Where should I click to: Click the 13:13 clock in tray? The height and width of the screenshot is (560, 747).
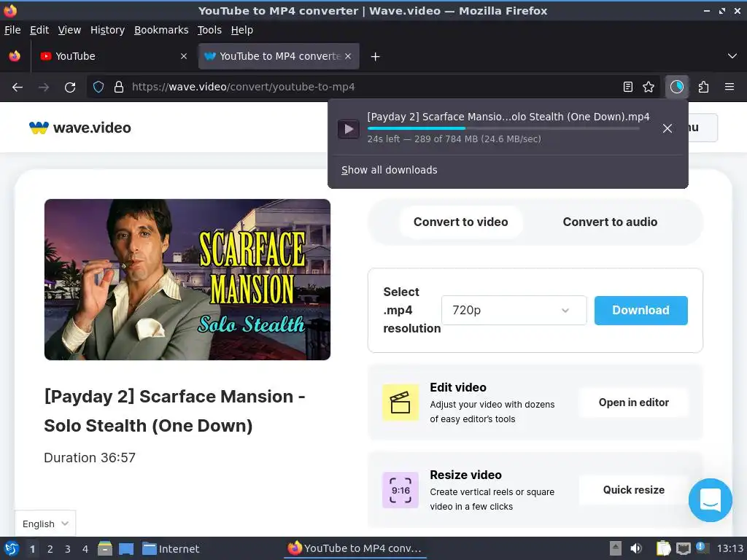coord(729,548)
